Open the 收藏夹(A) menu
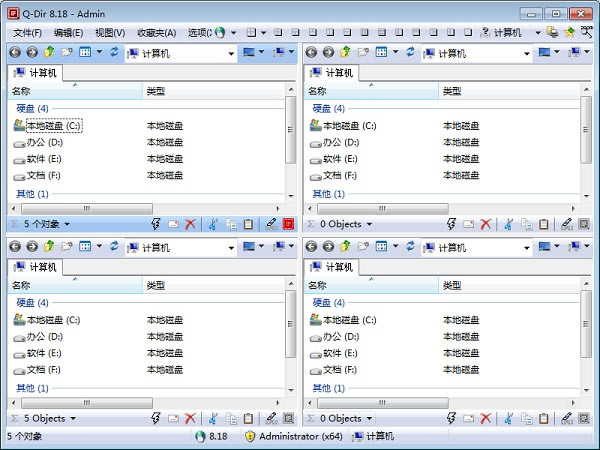The image size is (600, 450). pyautogui.click(x=156, y=32)
